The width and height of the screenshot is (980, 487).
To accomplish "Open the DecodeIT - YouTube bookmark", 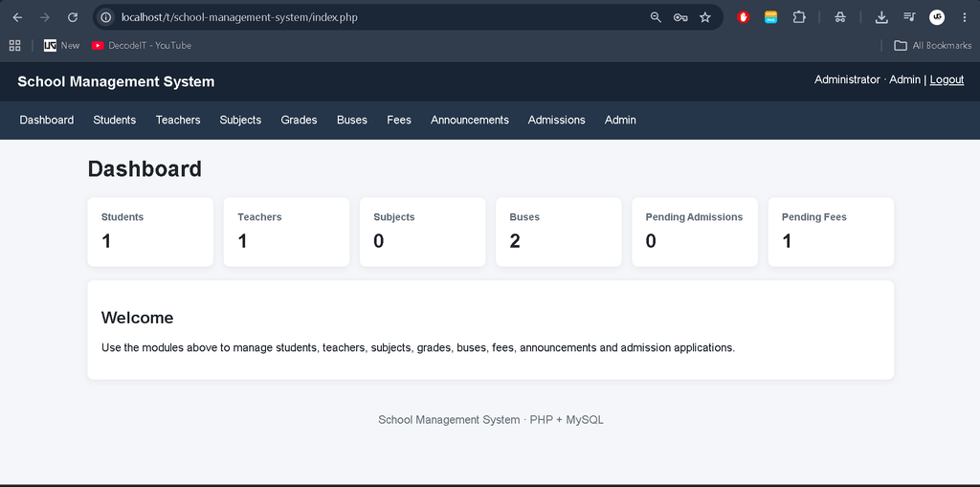I will (142, 45).
